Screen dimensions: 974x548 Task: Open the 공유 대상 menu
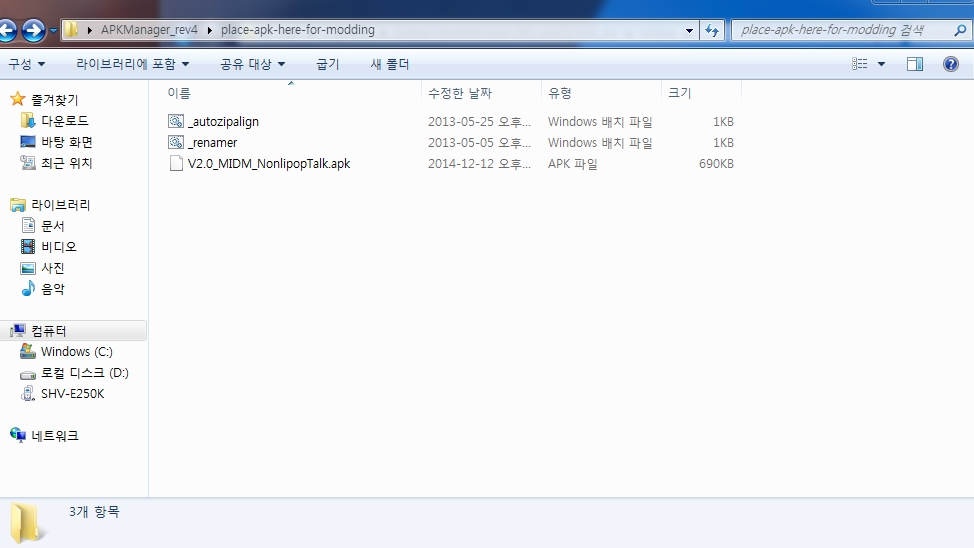point(252,64)
